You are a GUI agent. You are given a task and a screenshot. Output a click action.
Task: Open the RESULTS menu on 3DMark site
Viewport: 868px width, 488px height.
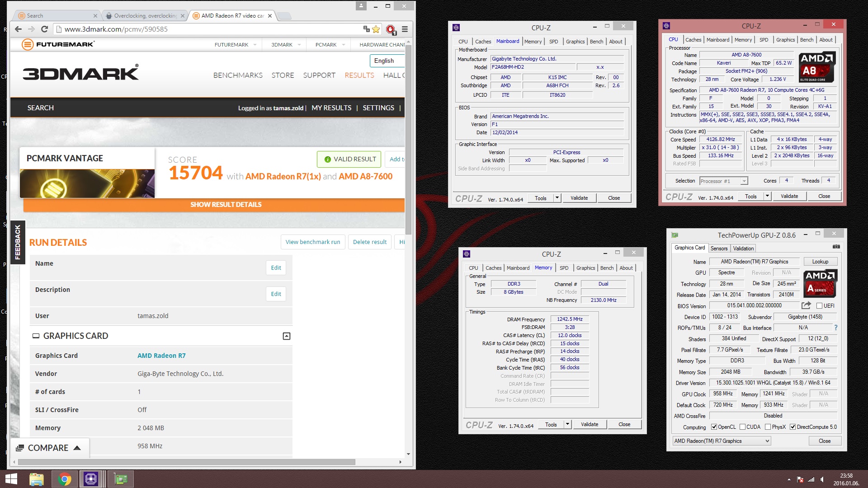coord(359,75)
